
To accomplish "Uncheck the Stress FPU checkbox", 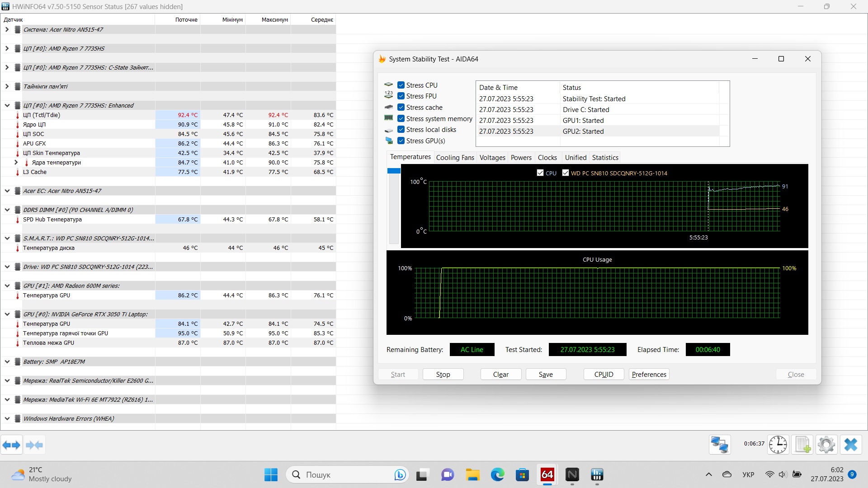I will pyautogui.click(x=401, y=96).
